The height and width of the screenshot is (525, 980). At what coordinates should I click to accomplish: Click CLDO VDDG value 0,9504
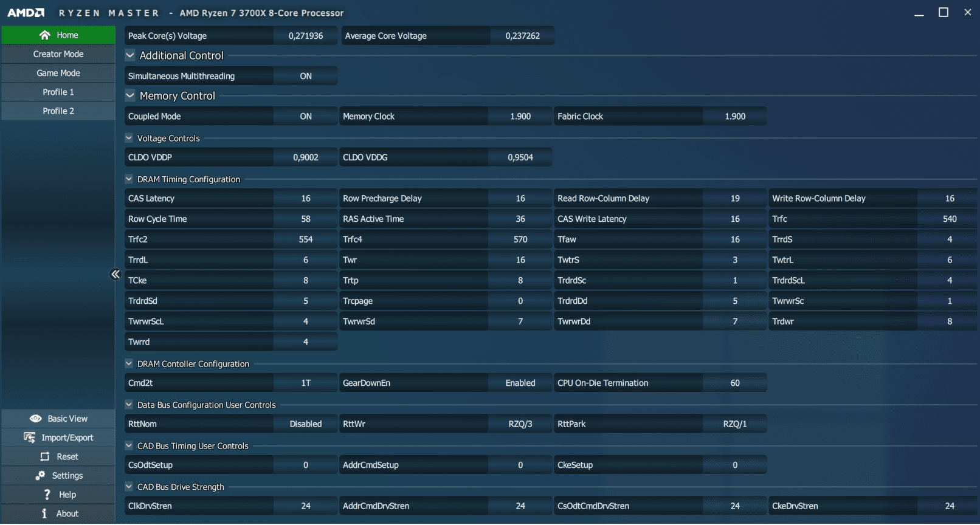click(x=520, y=157)
